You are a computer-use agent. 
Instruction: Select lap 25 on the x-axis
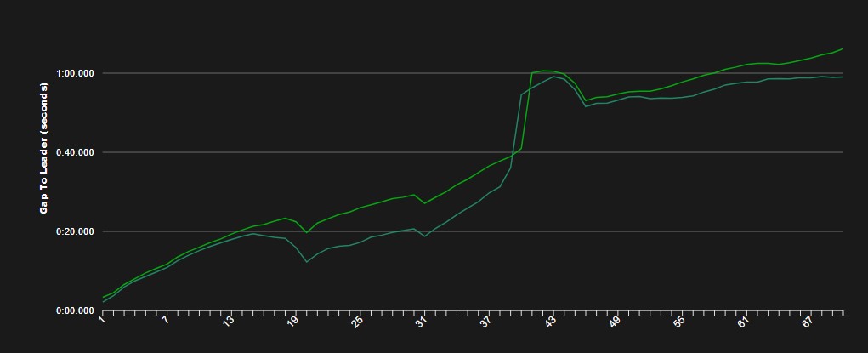(357, 321)
